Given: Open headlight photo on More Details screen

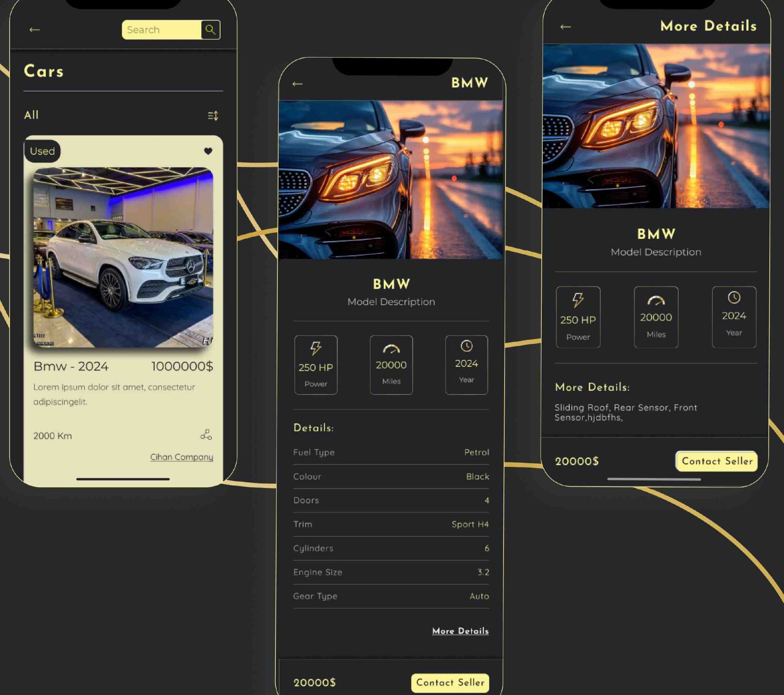Looking at the screenshot, I should tap(656, 126).
